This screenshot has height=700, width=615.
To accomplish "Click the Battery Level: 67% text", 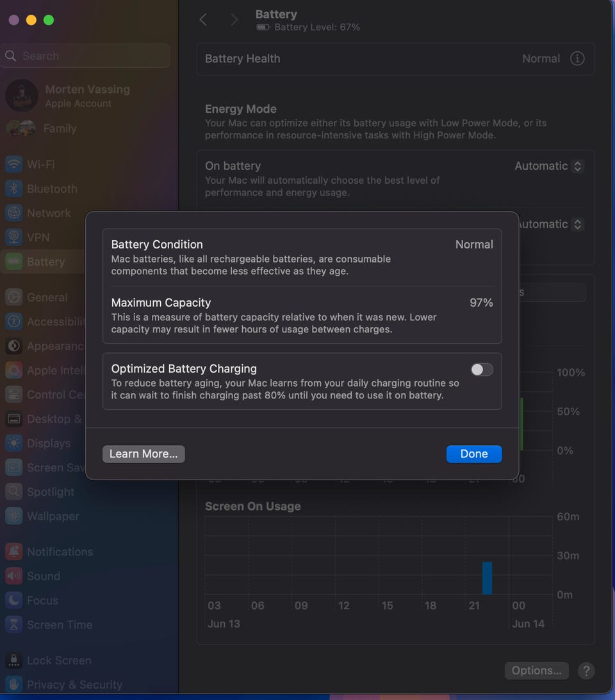I will (317, 28).
